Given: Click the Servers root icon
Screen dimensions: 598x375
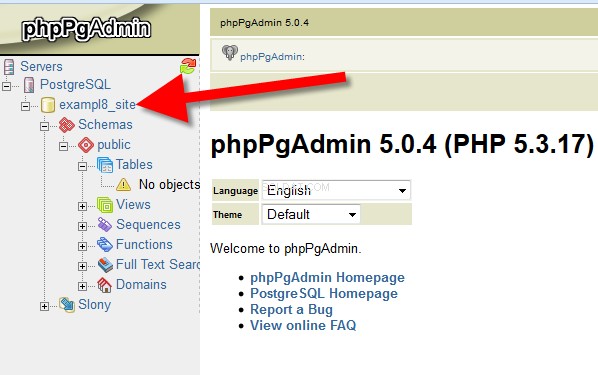Looking at the screenshot, I should [9, 67].
